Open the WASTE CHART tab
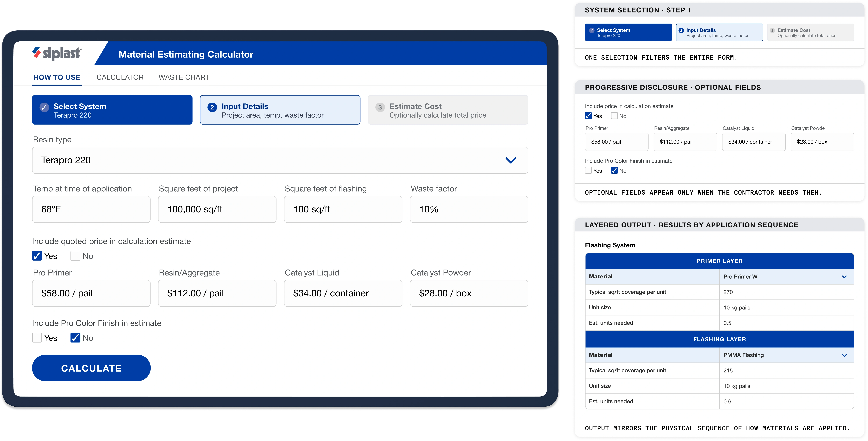The height and width of the screenshot is (441, 868). tap(184, 77)
